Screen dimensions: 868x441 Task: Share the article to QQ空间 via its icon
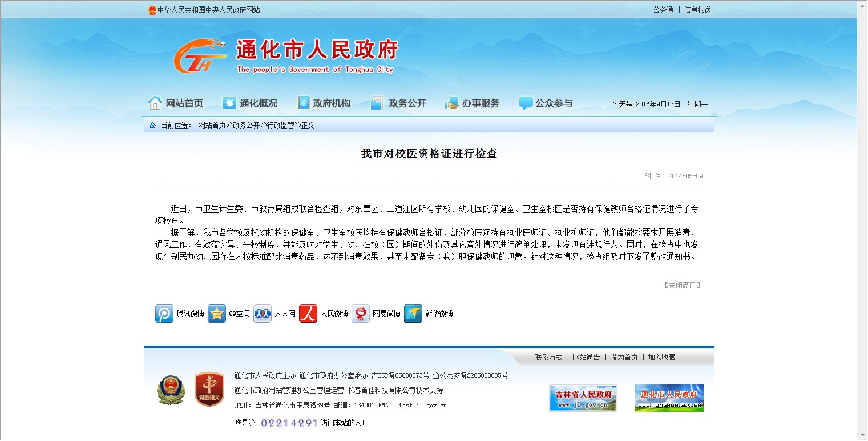click(217, 314)
